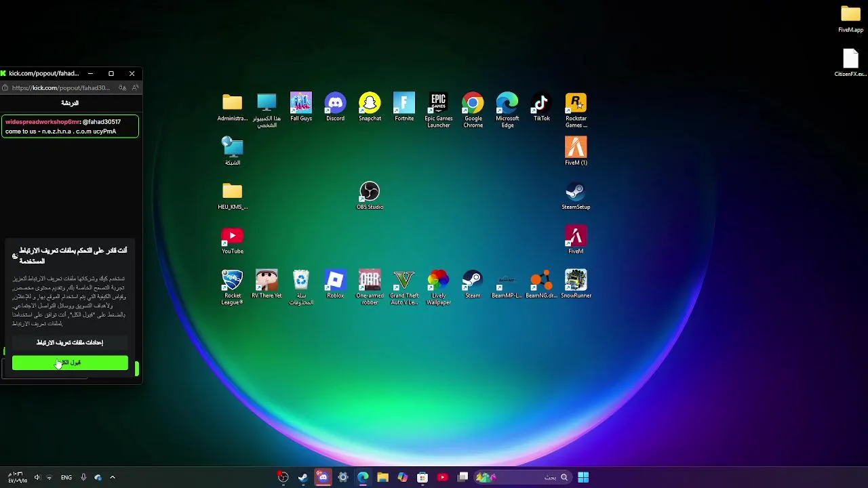This screenshot has height=488, width=868.
Task: Open Steam from the taskbar
Action: point(303,477)
